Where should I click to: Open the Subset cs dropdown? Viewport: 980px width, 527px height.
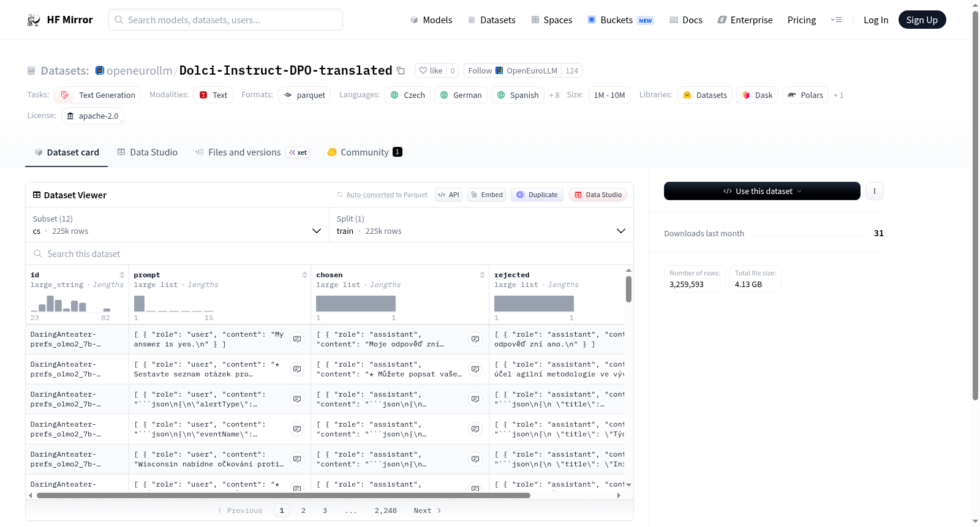pos(178,225)
